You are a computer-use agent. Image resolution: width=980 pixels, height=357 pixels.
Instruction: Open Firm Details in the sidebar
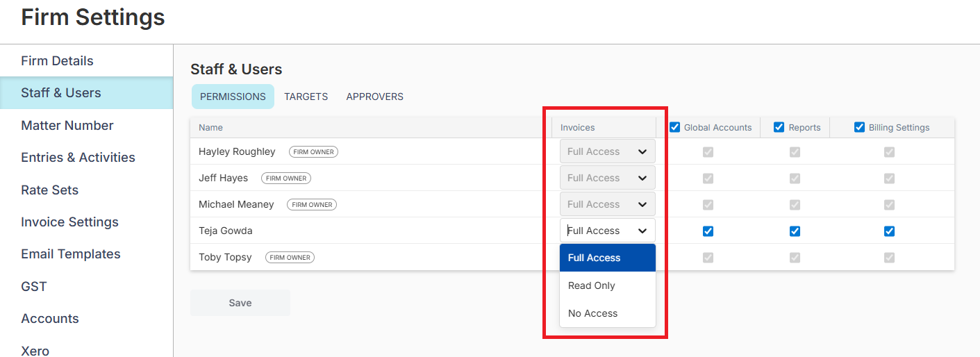point(57,61)
